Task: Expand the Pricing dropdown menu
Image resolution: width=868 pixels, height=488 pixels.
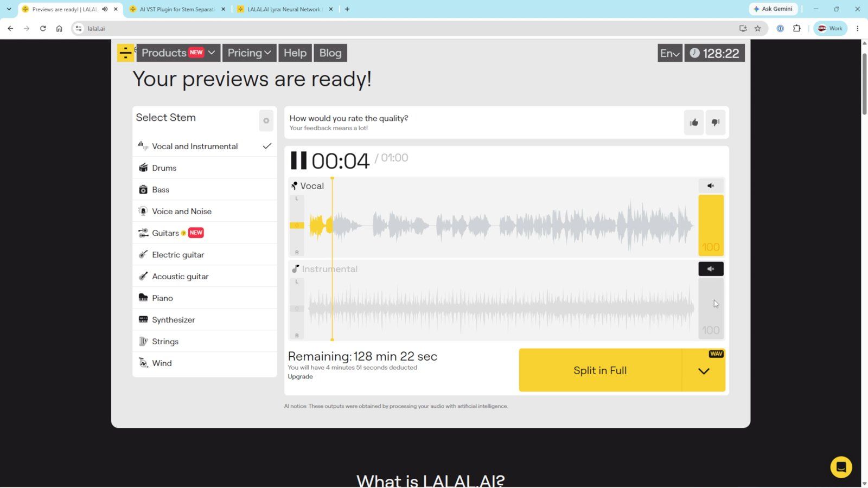Action: coord(249,53)
